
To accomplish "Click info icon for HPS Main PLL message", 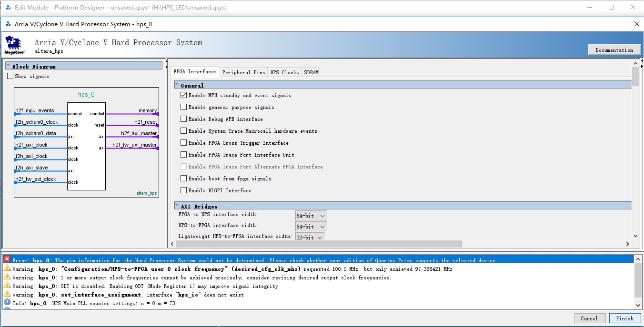I will (x=7, y=302).
